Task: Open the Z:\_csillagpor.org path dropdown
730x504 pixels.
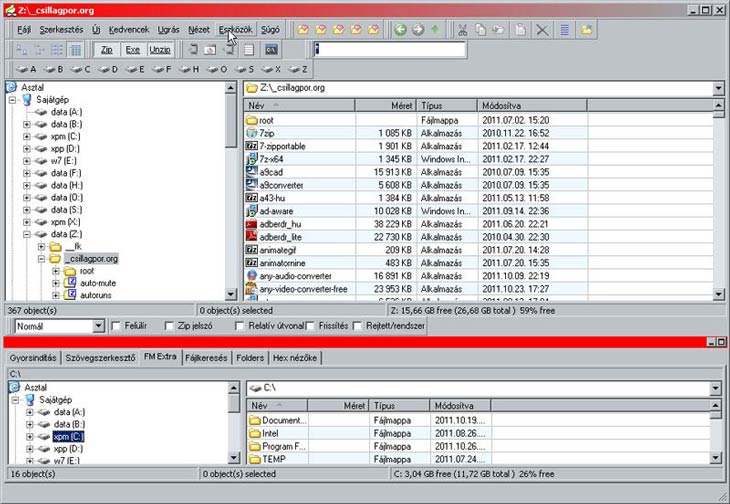Action: (x=718, y=88)
